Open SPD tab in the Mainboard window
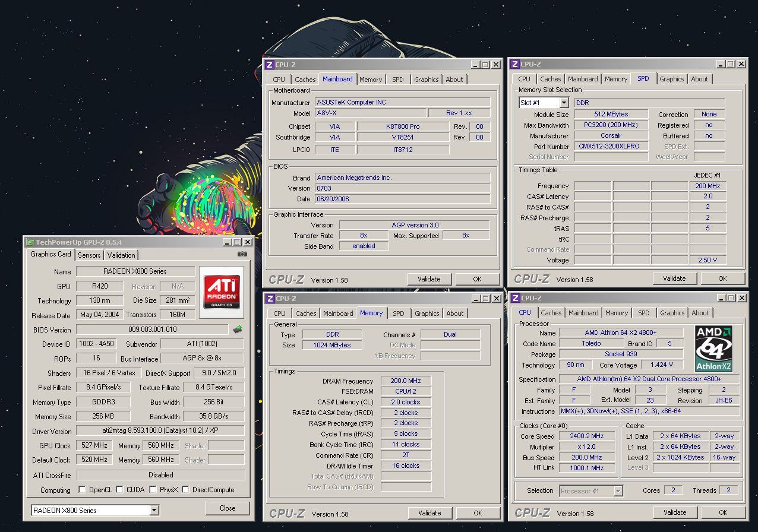The height and width of the screenshot is (532, 758). pyautogui.click(x=398, y=80)
